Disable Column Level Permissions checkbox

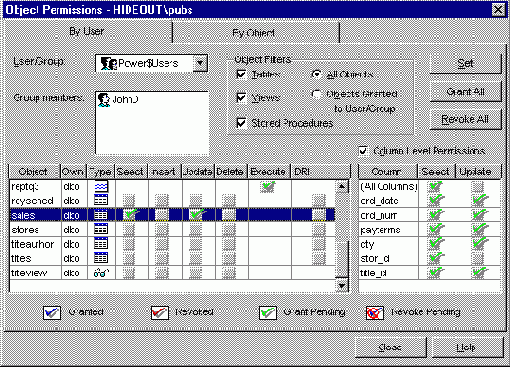coord(363,151)
